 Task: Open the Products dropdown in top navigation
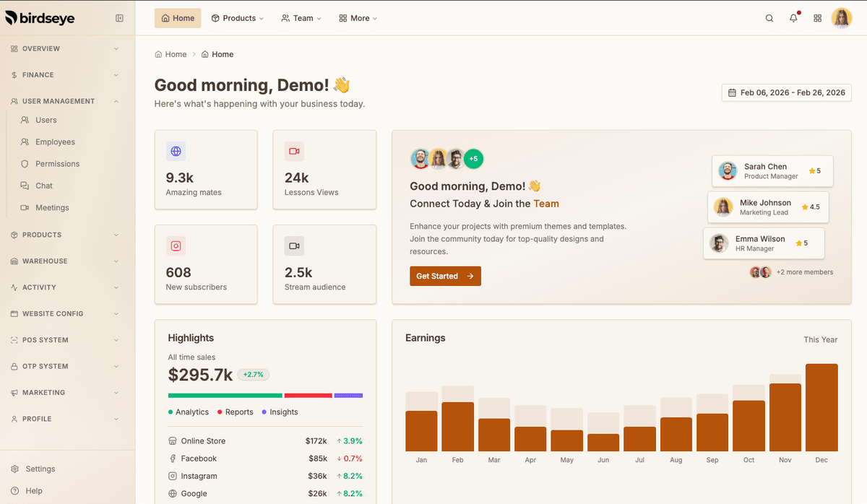pos(238,18)
